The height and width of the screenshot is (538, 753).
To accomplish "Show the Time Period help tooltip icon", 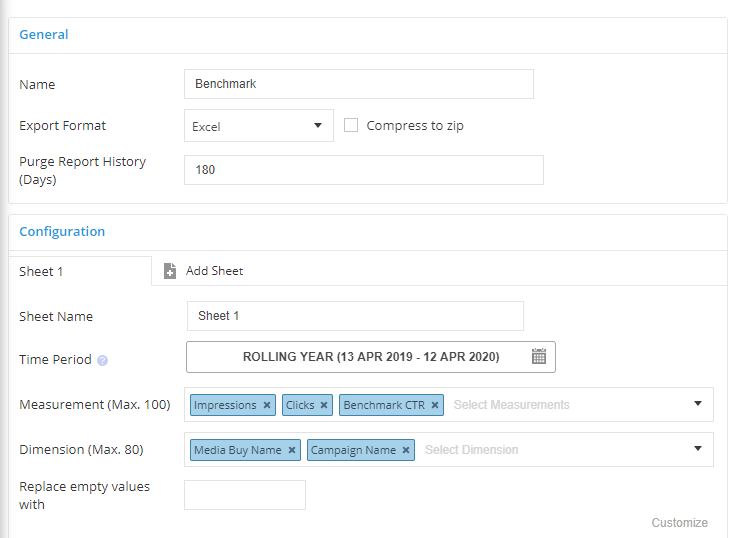I will 102,360.
